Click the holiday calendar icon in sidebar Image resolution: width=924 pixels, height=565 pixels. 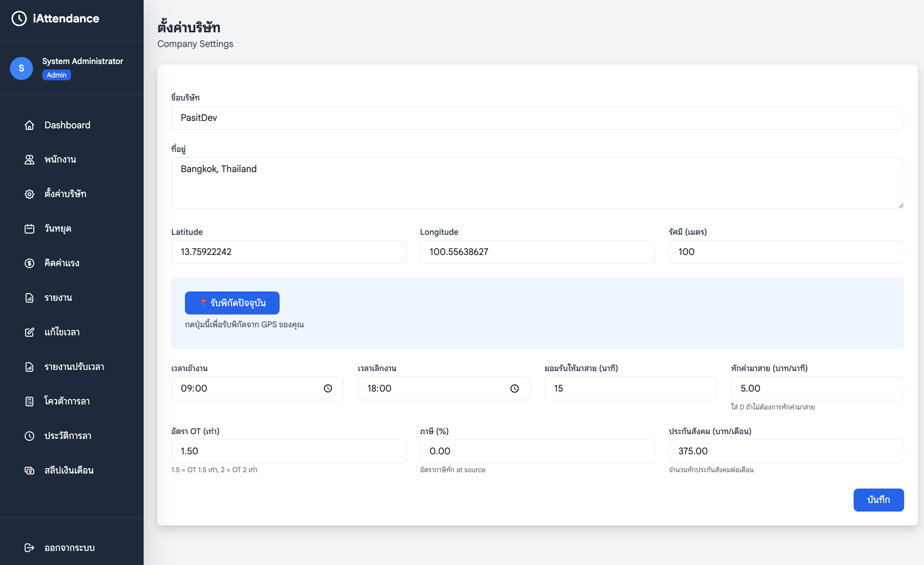pos(29,229)
